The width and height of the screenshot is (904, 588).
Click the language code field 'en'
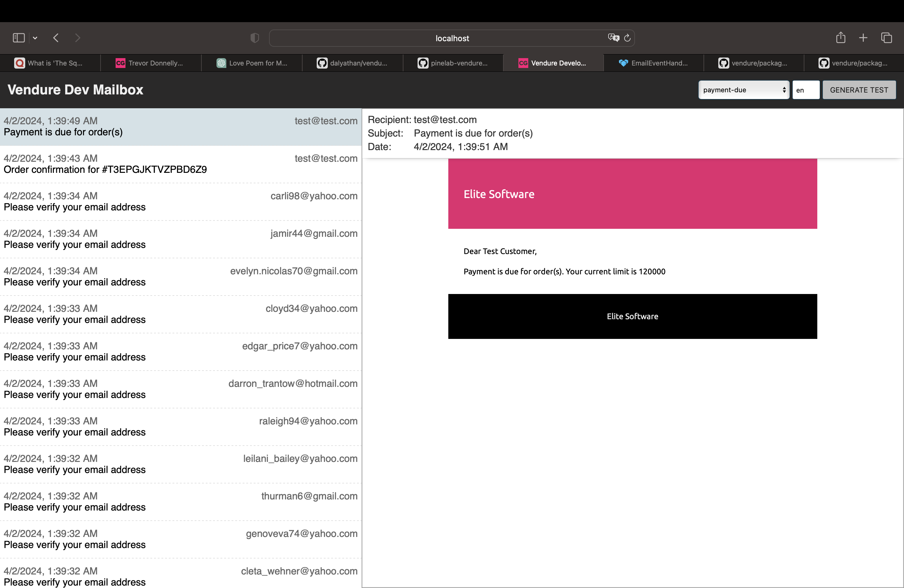(805, 90)
